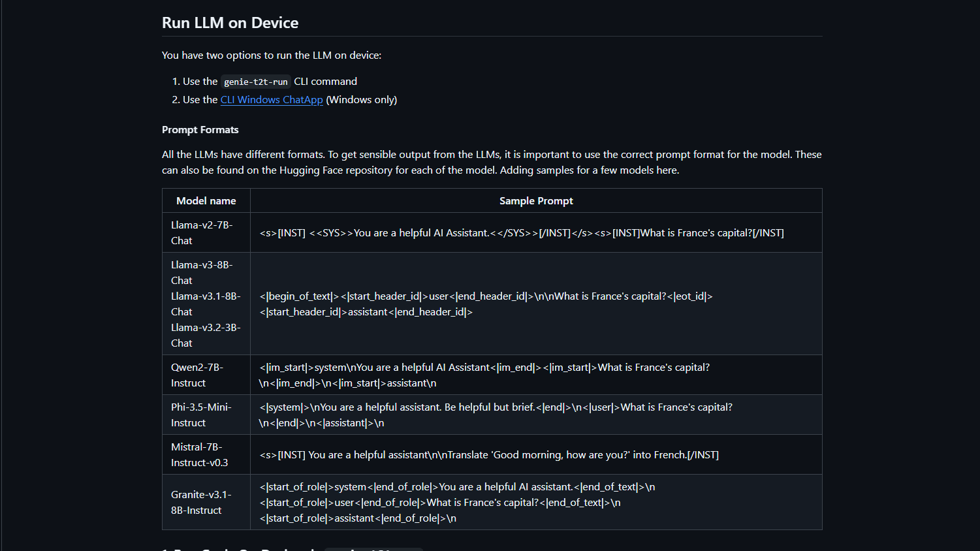
Task: Click the Llama-v2 sample prompt text
Action: tap(522, 232)
